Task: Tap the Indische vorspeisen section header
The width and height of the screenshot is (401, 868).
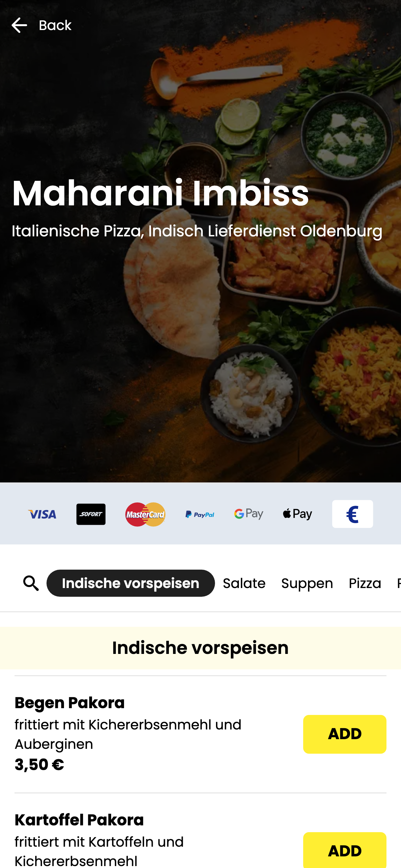Action: 200,648
